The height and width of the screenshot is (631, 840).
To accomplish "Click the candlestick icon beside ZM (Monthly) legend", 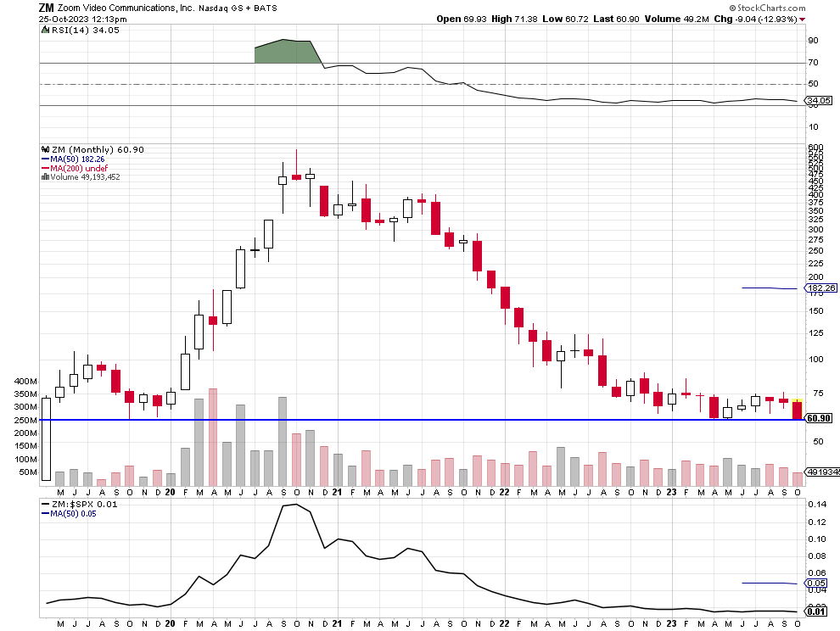I will (x=46, y=149).
